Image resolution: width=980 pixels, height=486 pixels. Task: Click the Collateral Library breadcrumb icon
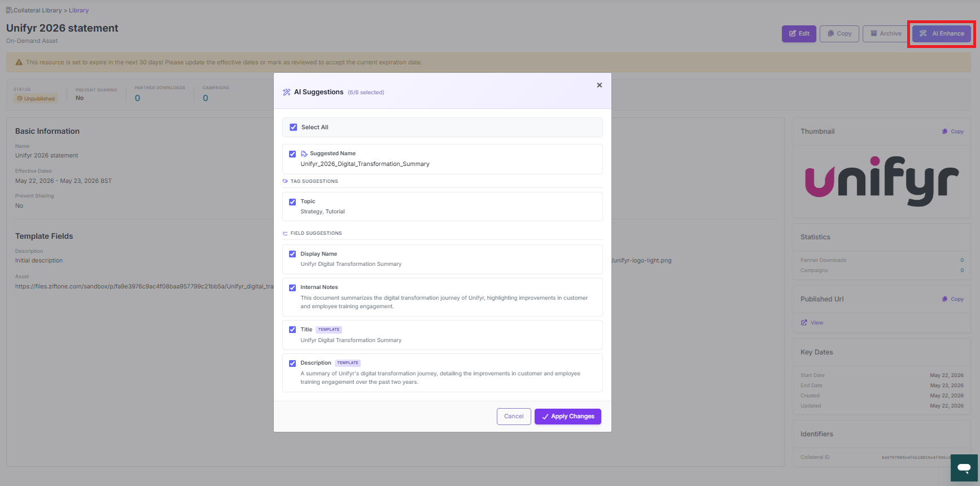pyautogui.click(x=10, y=10)
